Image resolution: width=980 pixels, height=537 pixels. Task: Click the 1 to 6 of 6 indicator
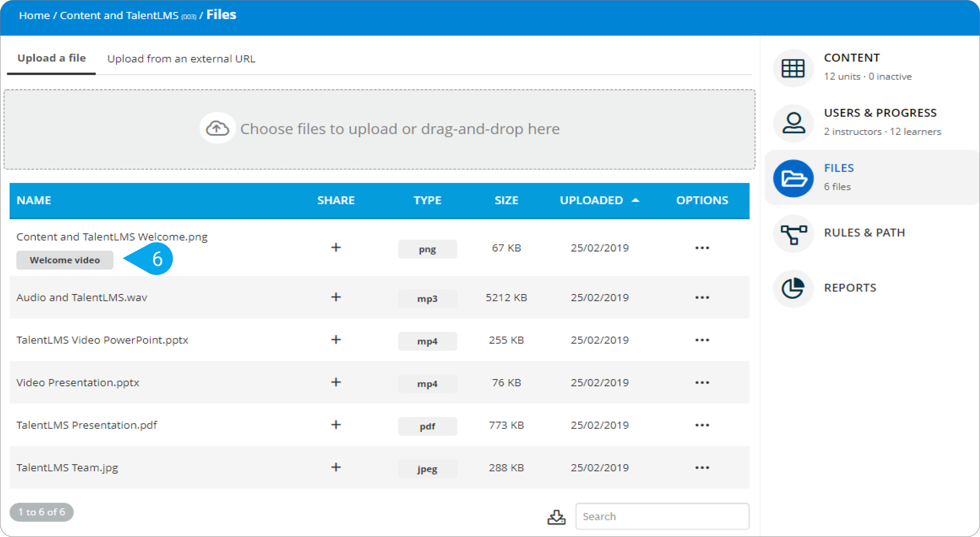pos(41,512)
